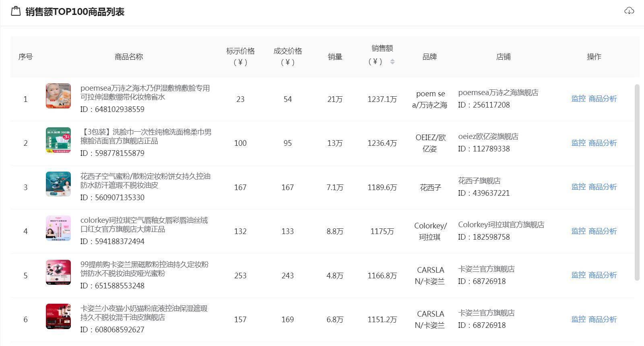Click the Colorkey珂拉琪官方旗舰店 shop name
Viewport: 644px width, 346px height.
501,225
